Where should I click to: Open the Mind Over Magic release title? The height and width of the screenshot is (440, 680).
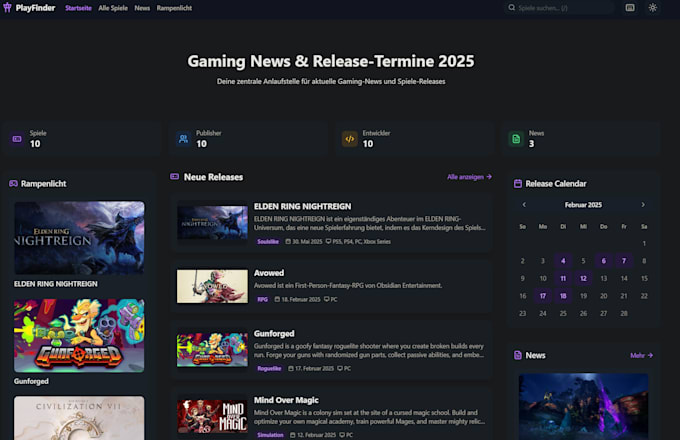286,400
